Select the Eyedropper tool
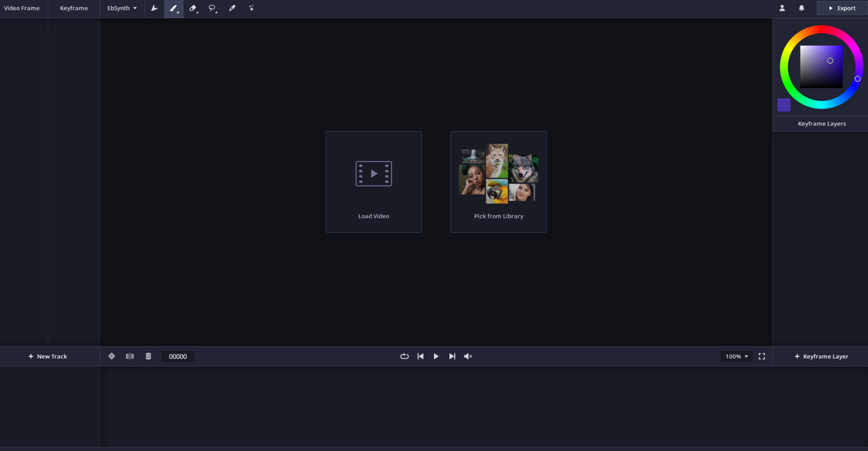 click(x=232, y=8)
